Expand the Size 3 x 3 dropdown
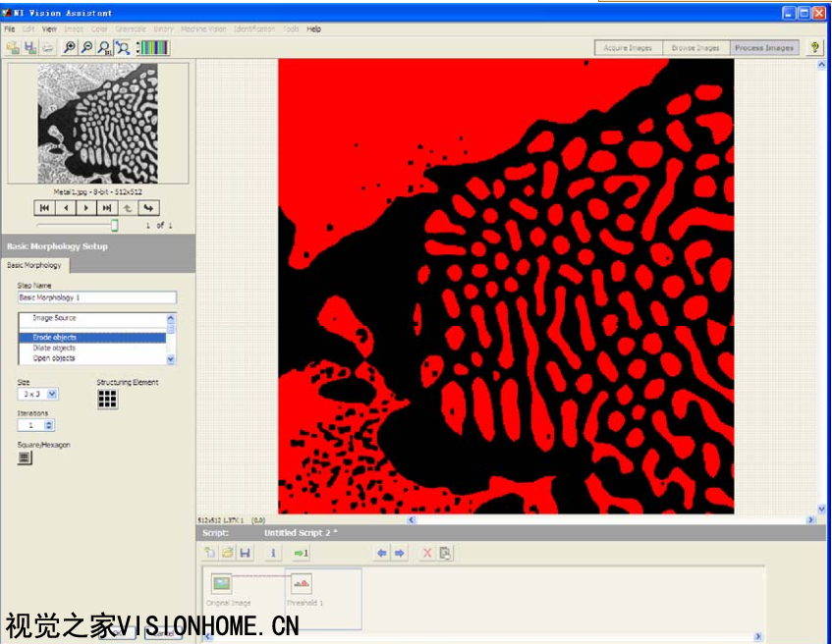 [x=52, y=394]
